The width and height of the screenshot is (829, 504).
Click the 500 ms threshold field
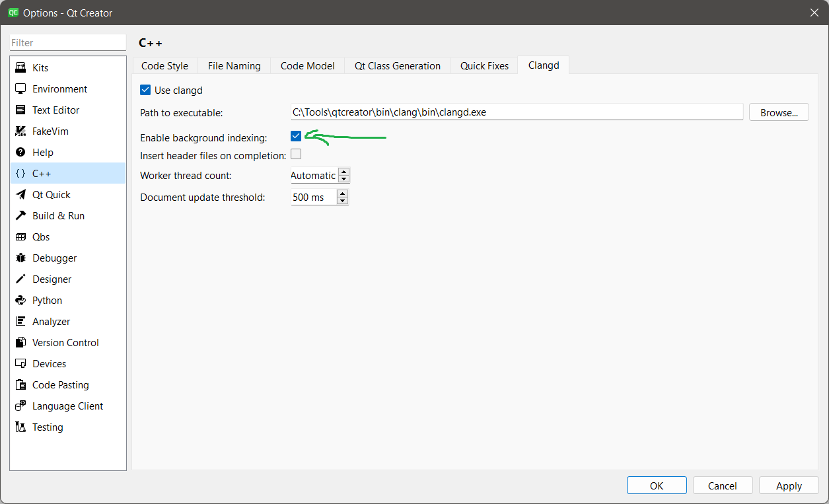313,197
